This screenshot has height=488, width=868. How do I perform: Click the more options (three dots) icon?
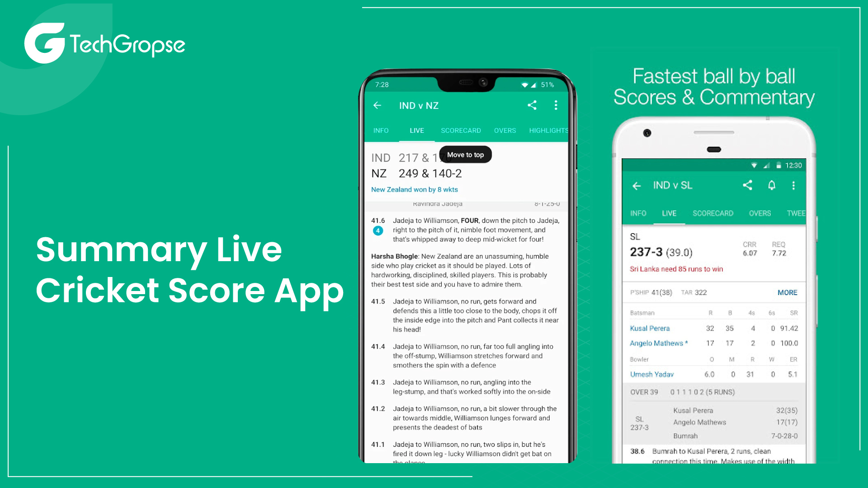(554, 104)
